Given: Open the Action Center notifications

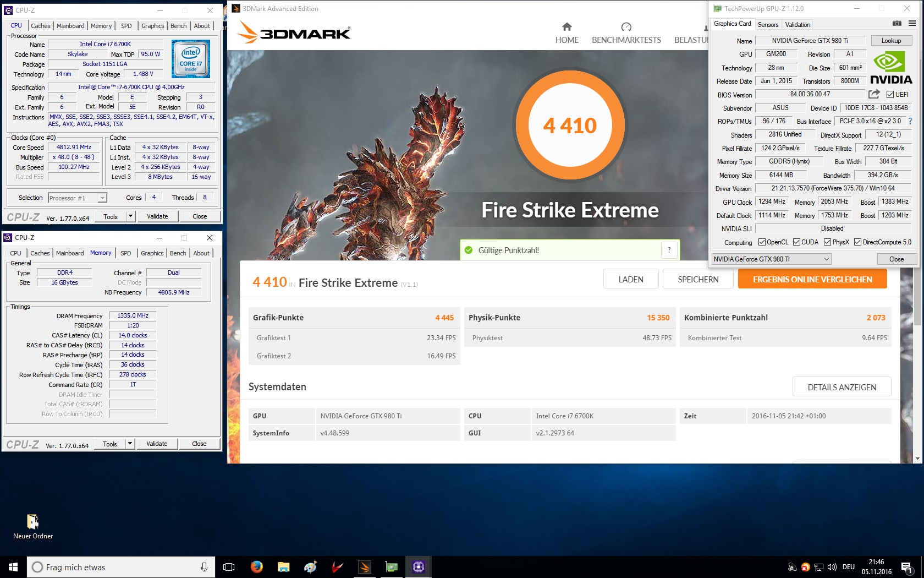Looking at the screenshot, I should pos(907,567).
